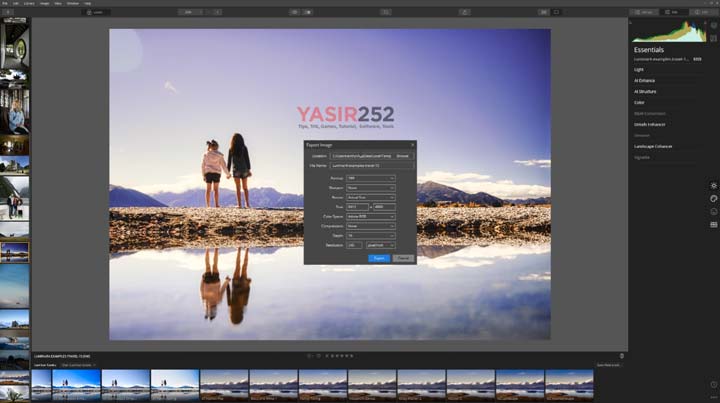Open the Edit menu

[x=16, y=3]
